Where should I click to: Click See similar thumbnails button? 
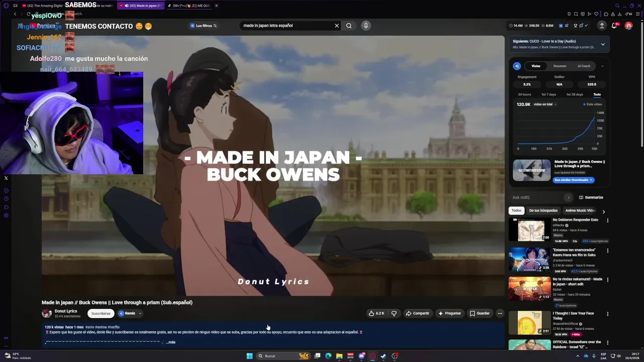click(x=574, y=180)
